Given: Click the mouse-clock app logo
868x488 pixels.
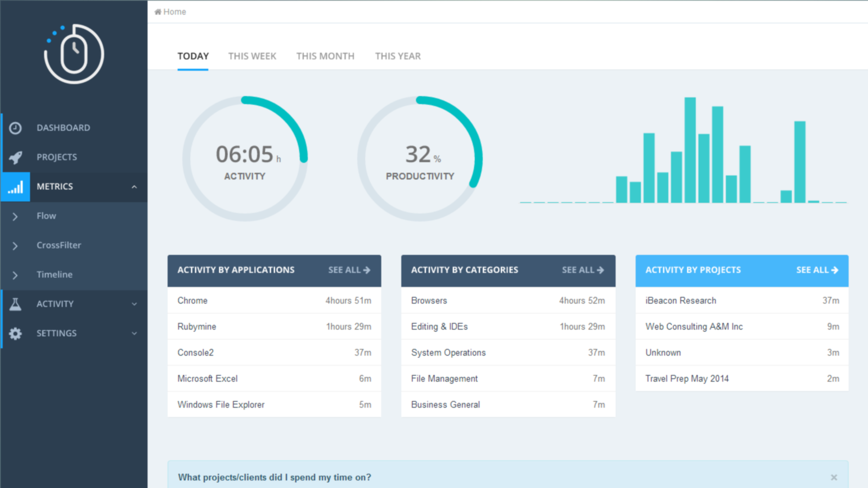Looking at the screenshot, I should (x=74, y=54).
